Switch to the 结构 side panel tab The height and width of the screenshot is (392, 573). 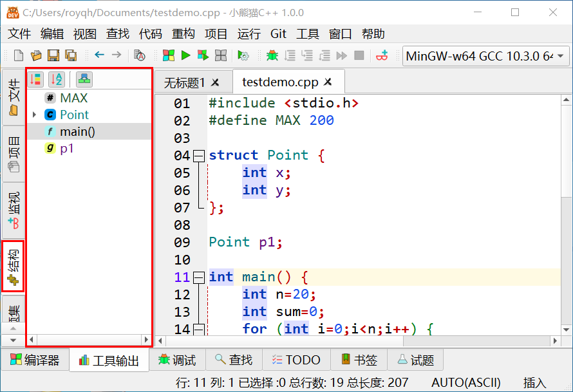(x=13, y=266)
